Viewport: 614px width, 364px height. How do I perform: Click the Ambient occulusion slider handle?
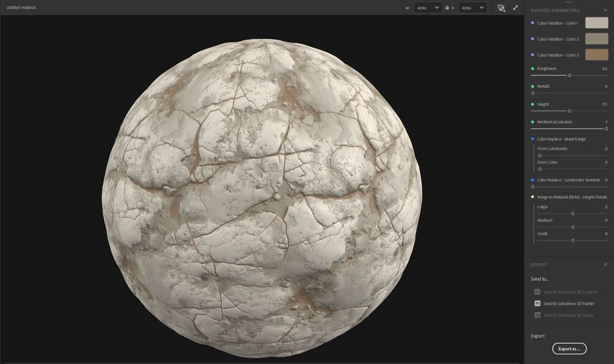pos(606,129)
